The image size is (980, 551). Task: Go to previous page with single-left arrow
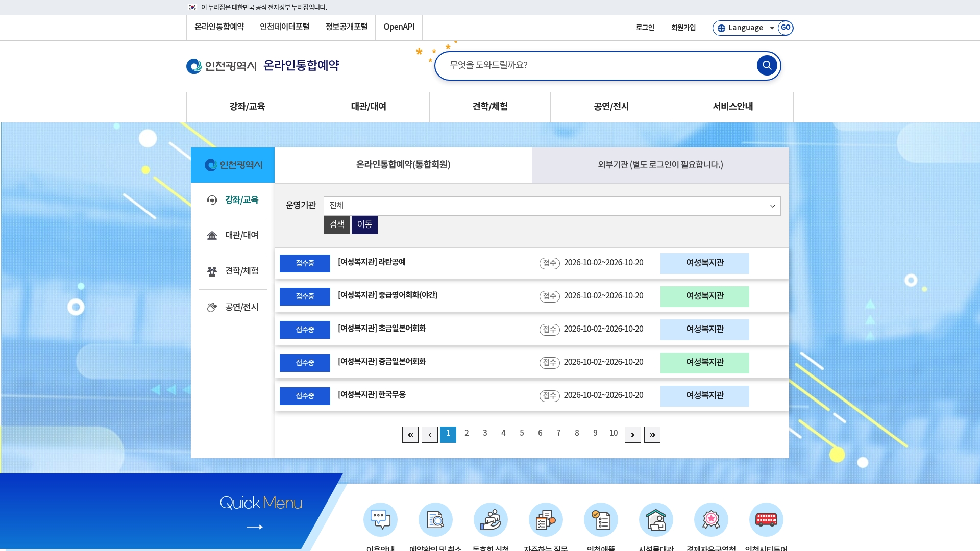tap(430, 435)
